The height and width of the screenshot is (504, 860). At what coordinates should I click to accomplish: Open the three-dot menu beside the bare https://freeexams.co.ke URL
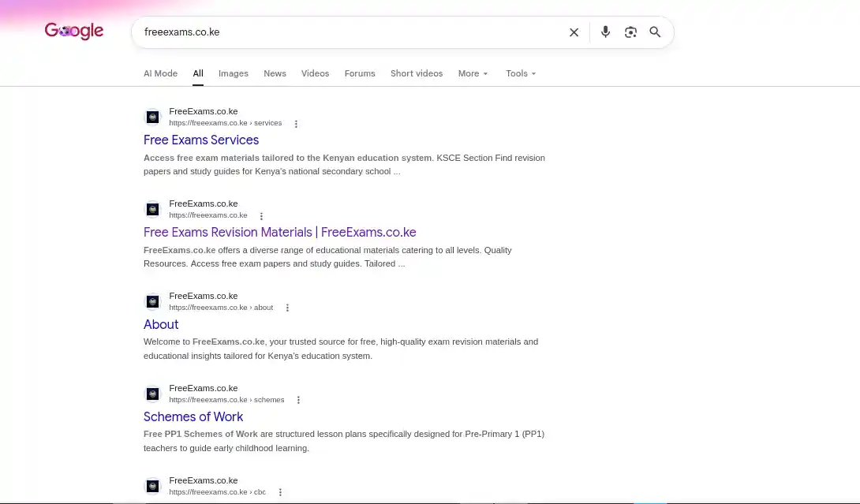[x=261, y=216]
